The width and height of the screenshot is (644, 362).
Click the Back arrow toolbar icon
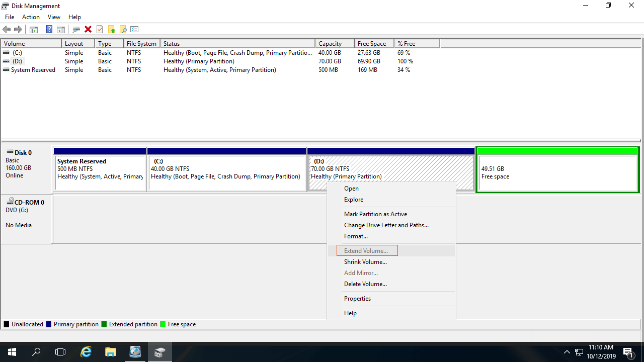[x=7, y=29]
